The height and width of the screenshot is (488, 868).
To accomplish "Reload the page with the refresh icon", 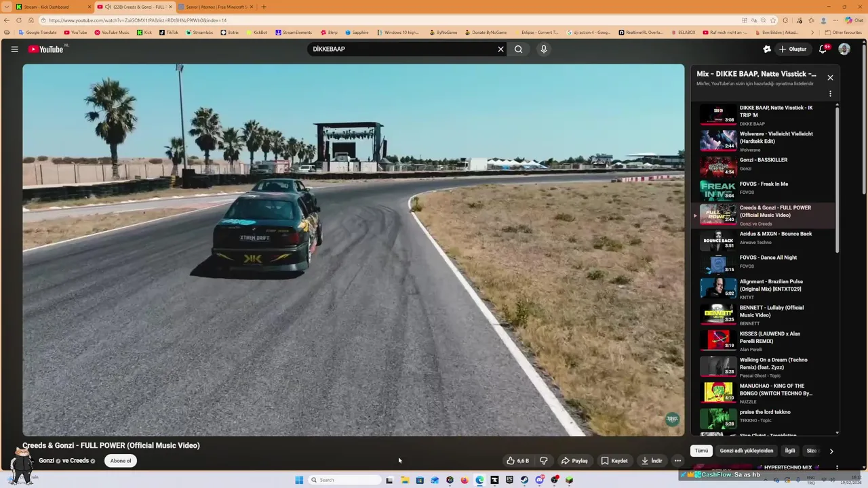I will (x=20, y=20).
